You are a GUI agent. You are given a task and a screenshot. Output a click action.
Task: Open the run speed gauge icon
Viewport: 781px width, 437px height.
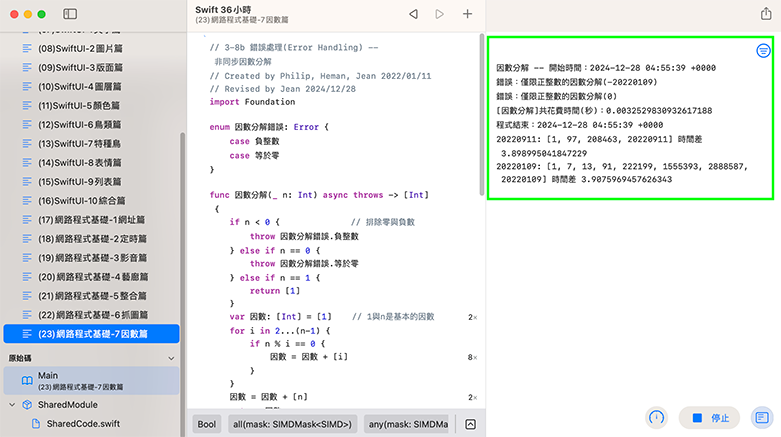pos(657,417)
